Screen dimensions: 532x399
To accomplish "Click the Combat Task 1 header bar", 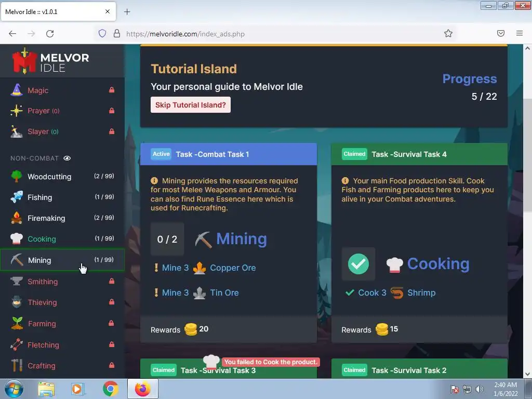I will [x=229, y=154].
